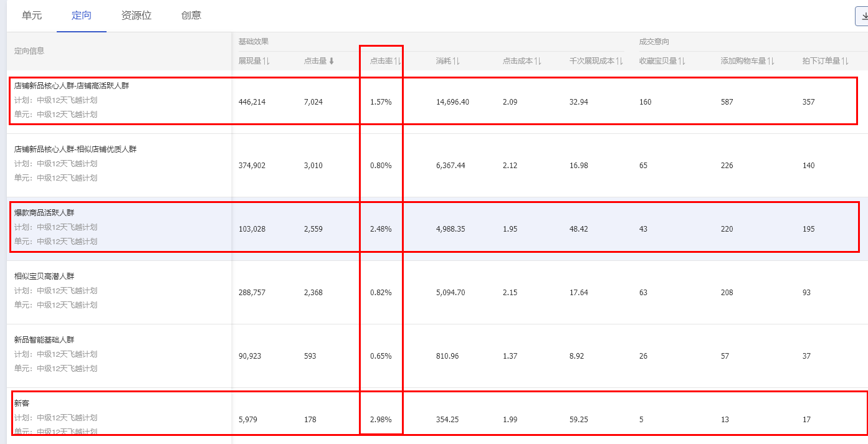Open the 创意 tab
The image size is (868, 444).
click(x=191, y=16)
